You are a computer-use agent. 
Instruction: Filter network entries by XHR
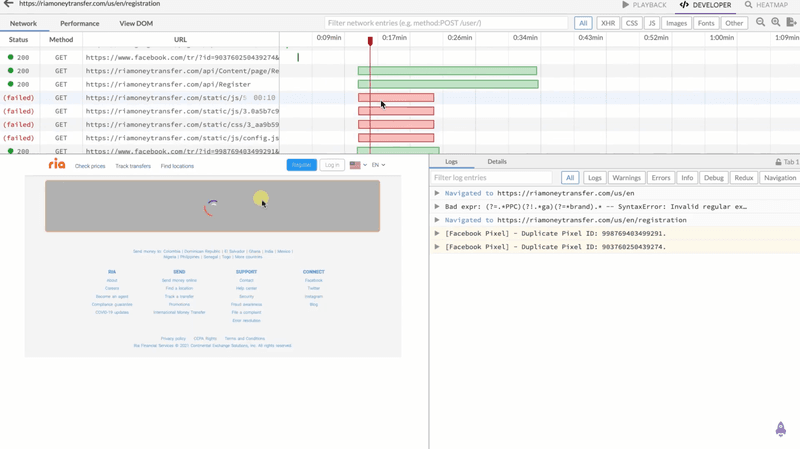(608, 23)
